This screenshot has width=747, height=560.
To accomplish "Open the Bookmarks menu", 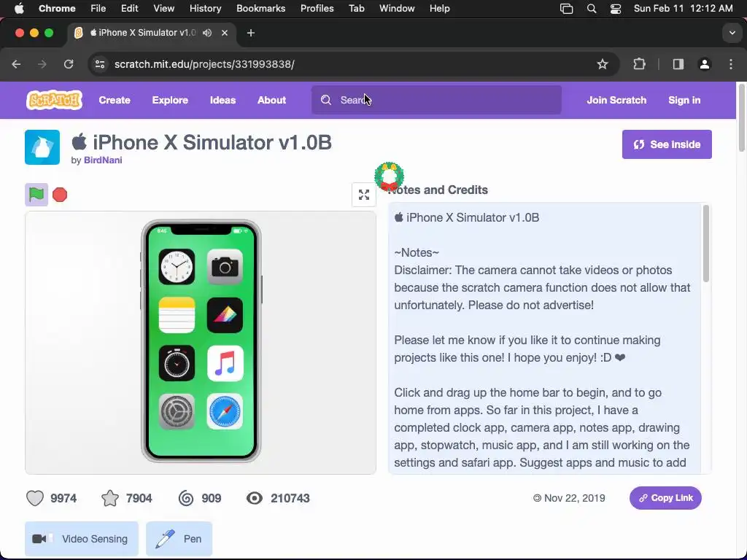I will coord(260,8).
